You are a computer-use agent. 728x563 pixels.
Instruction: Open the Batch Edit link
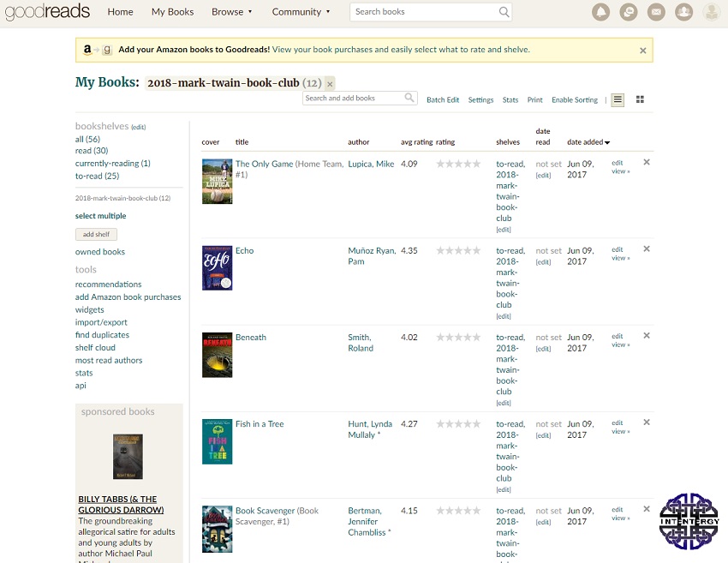443,100
